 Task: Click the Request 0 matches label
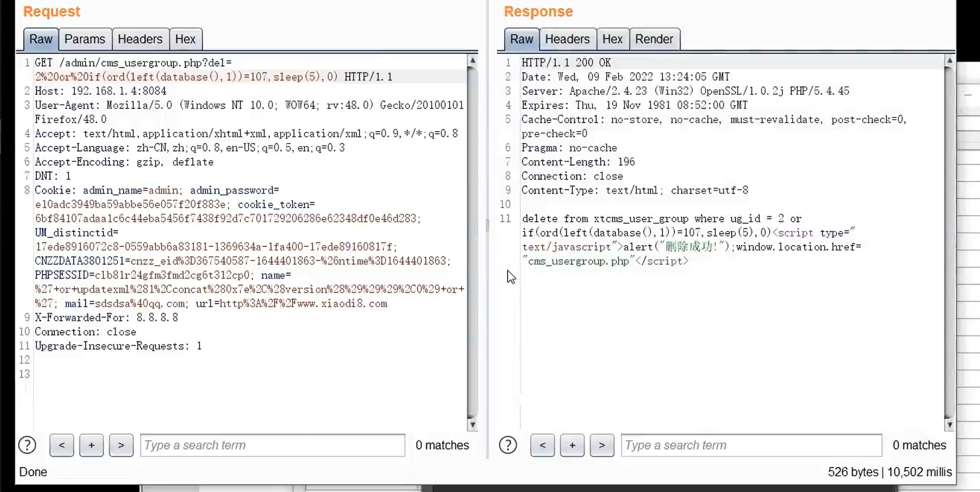pyautogui.click(x=442, y=445)
